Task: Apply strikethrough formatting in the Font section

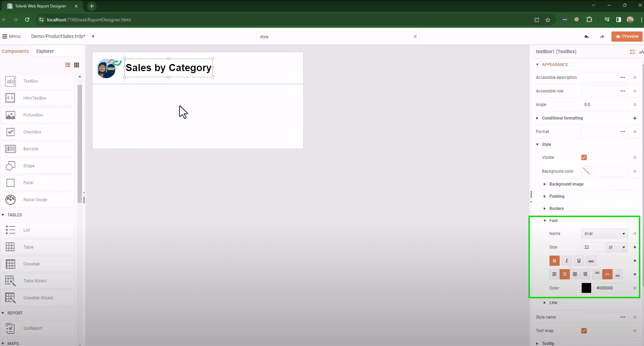Action: [591, 261]
